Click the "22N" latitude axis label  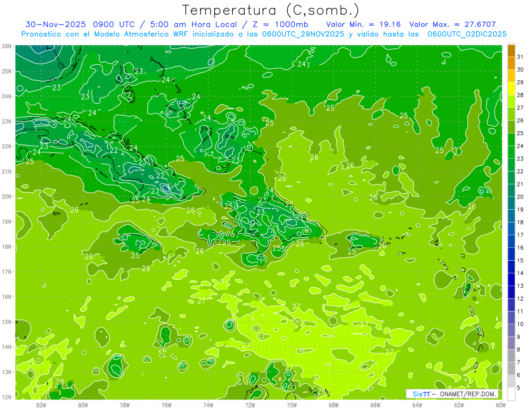click(x=7, y=146)
